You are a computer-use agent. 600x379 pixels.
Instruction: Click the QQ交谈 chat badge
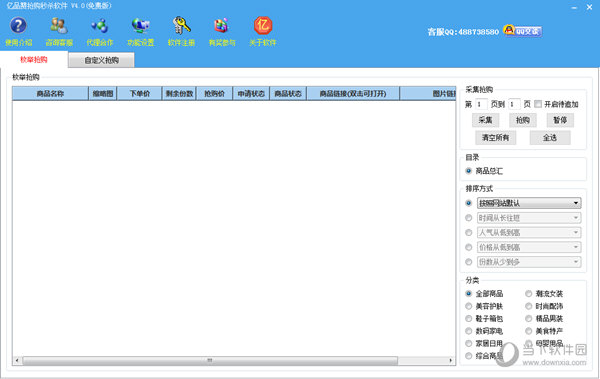click(523, 31)
